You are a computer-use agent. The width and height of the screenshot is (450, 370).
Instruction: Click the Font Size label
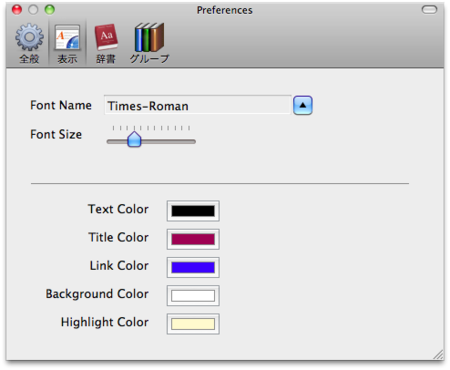coord(56,134)
